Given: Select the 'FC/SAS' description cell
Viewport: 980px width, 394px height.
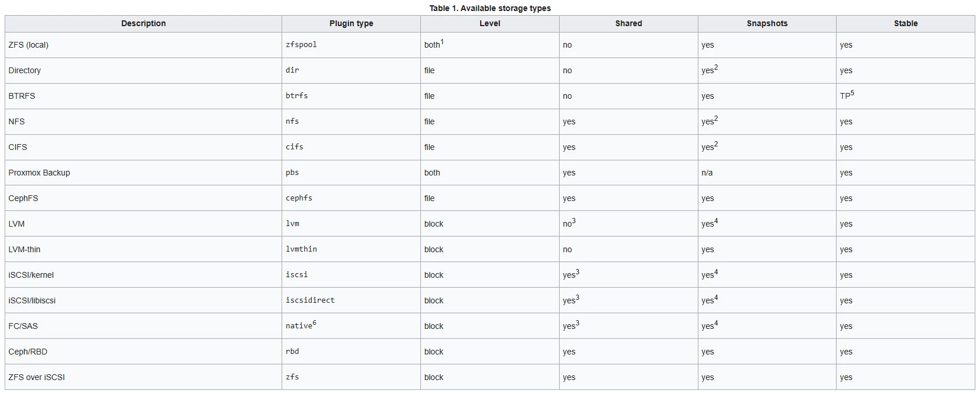Looking at the screenshot, I should (143, 326).
